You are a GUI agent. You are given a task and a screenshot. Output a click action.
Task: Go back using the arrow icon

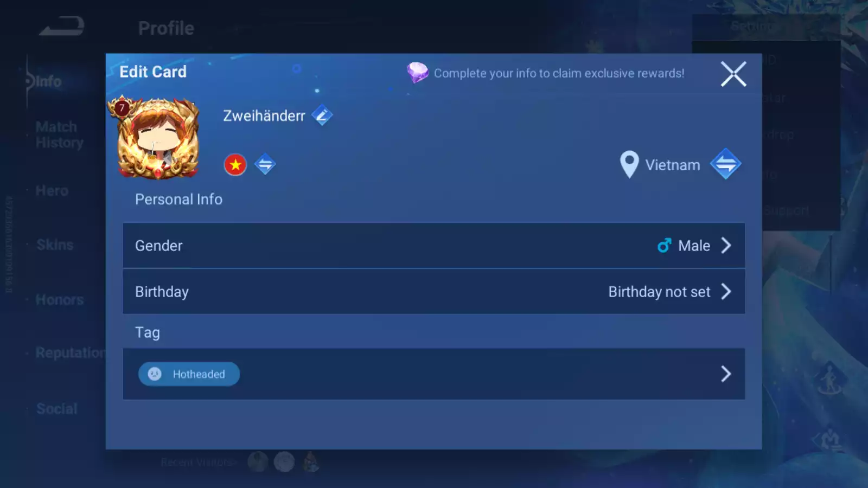click(62, 26)
